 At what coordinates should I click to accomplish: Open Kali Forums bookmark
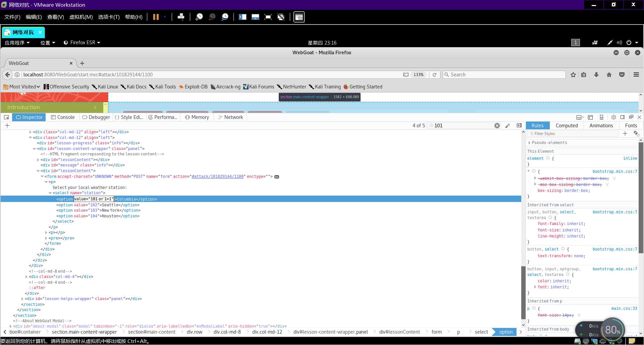coord(259,87)
